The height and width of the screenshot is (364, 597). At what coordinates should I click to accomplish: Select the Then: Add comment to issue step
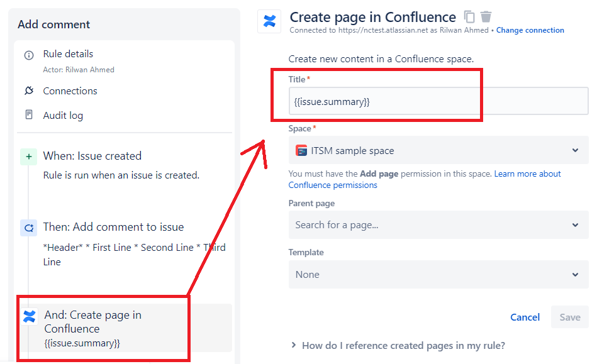point(113,227)
